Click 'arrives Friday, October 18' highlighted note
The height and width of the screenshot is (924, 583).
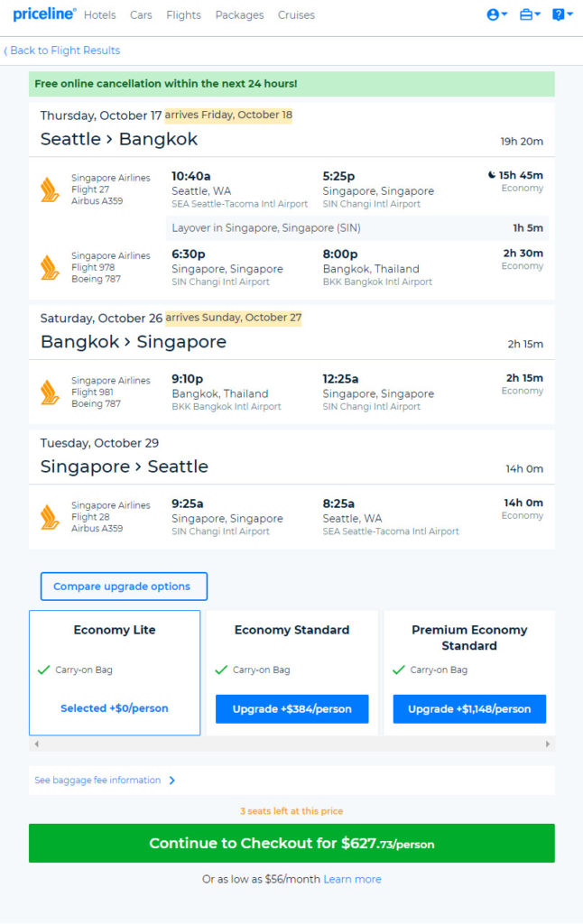pyautogui.click(x=228, y=115)
